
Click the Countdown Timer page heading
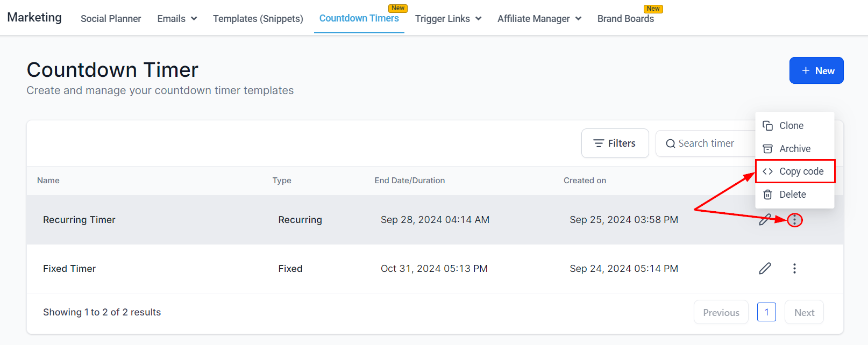[x=112, y=70]
